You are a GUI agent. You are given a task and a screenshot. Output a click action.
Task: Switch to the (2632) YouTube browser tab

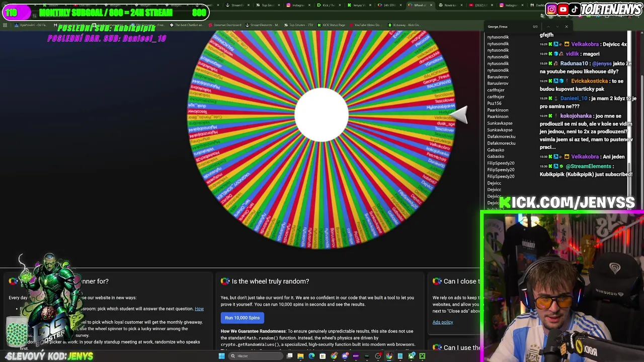click(x=480, y=5)
